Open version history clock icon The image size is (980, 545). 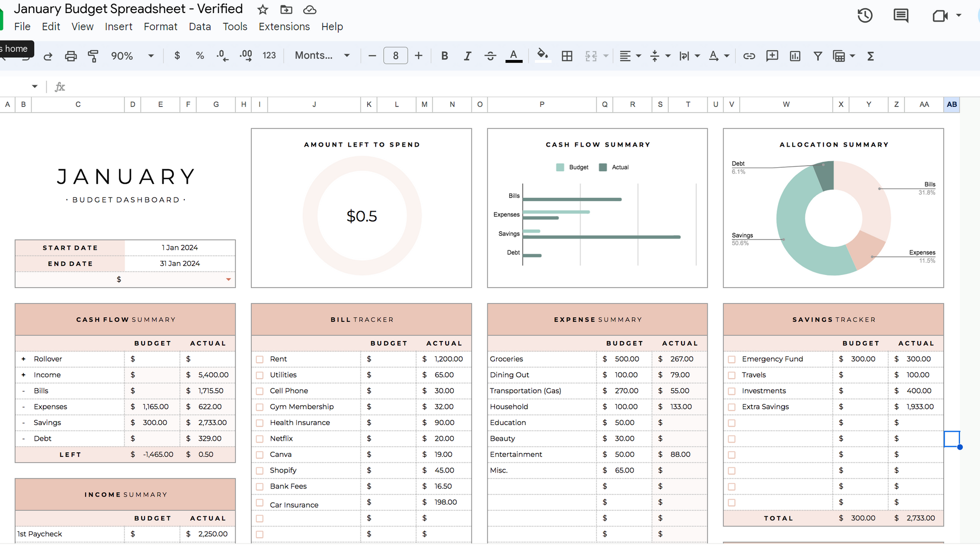click(x=865, y=16)
